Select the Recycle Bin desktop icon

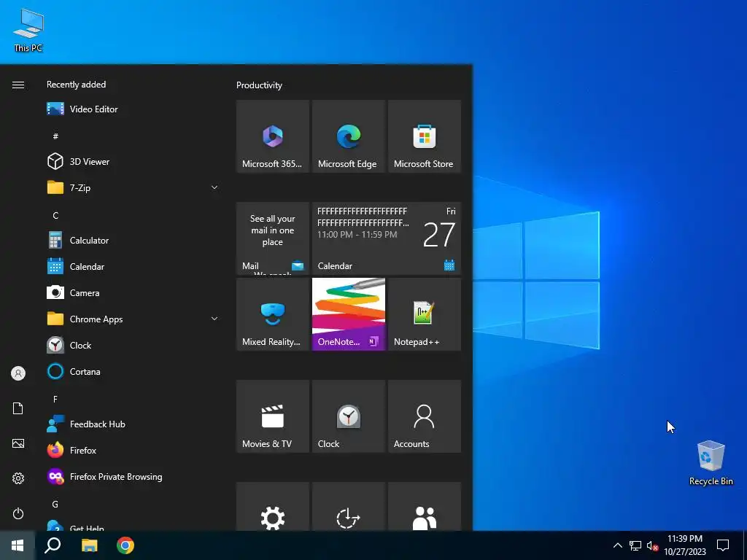tap(711, 463)
